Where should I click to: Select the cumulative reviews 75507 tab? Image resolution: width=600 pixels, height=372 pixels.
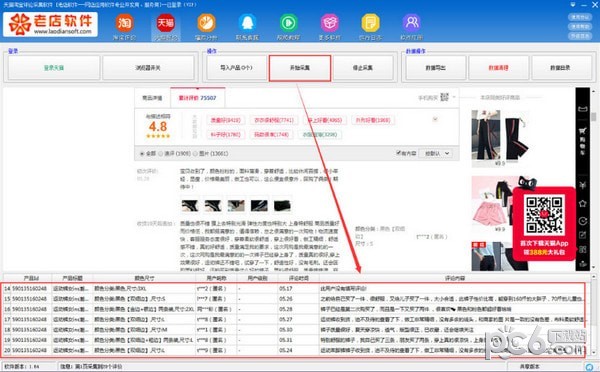(x=197, y=98)
